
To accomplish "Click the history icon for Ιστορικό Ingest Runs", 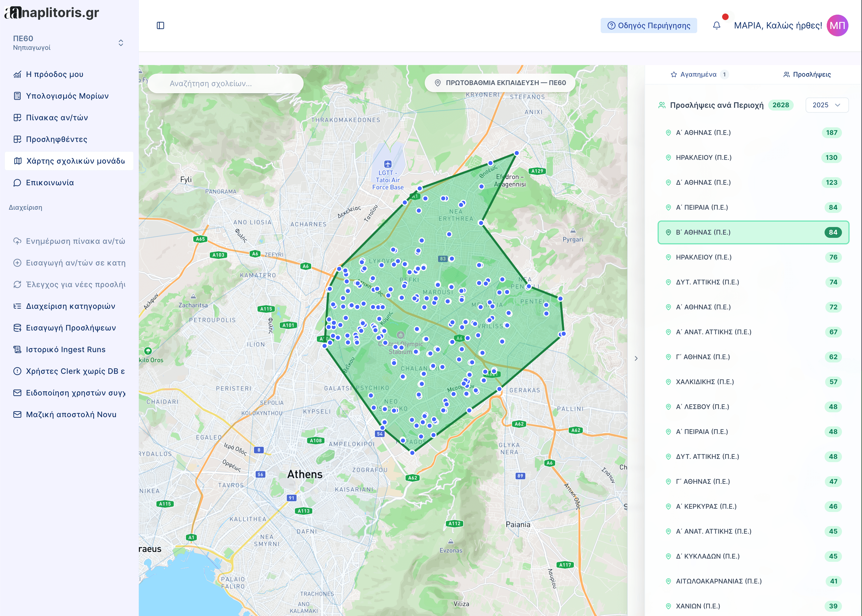I will coord(17,349).
